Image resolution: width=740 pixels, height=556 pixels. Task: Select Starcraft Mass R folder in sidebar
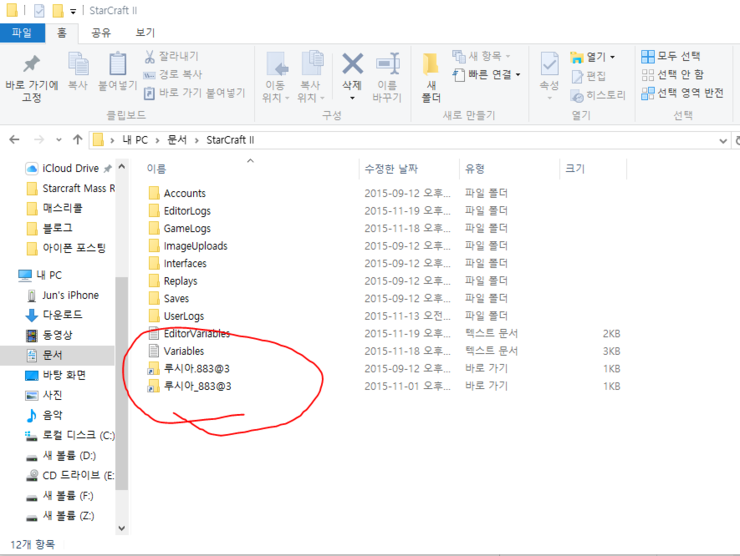coord(70,188)
